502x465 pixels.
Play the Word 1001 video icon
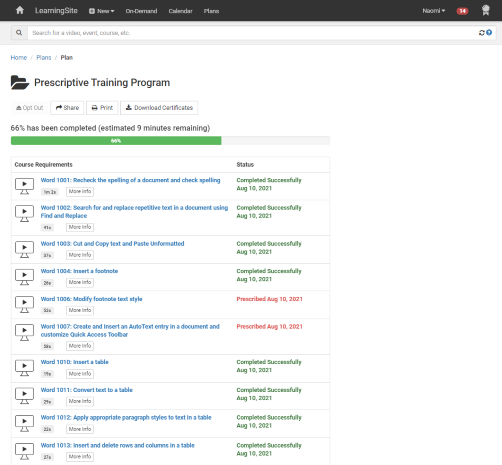24,186
